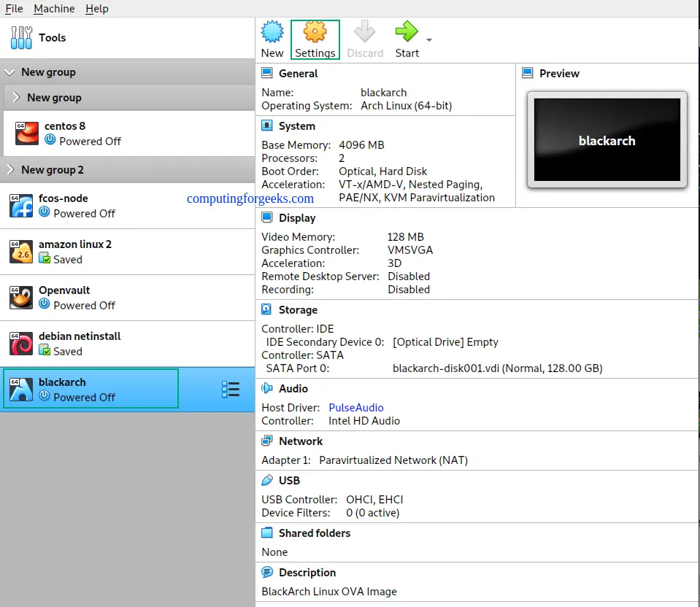
Task: Click the Description section heading
Action: coord(307,573)
